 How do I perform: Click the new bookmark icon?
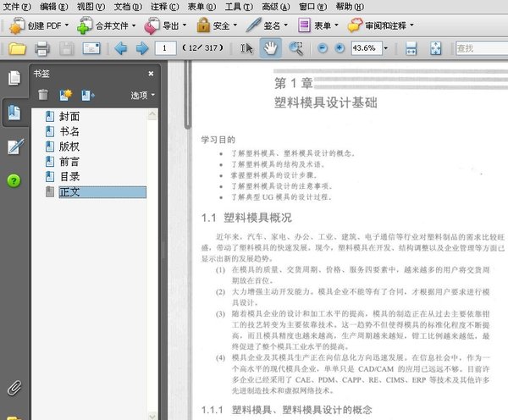click(x=66, y=95)
